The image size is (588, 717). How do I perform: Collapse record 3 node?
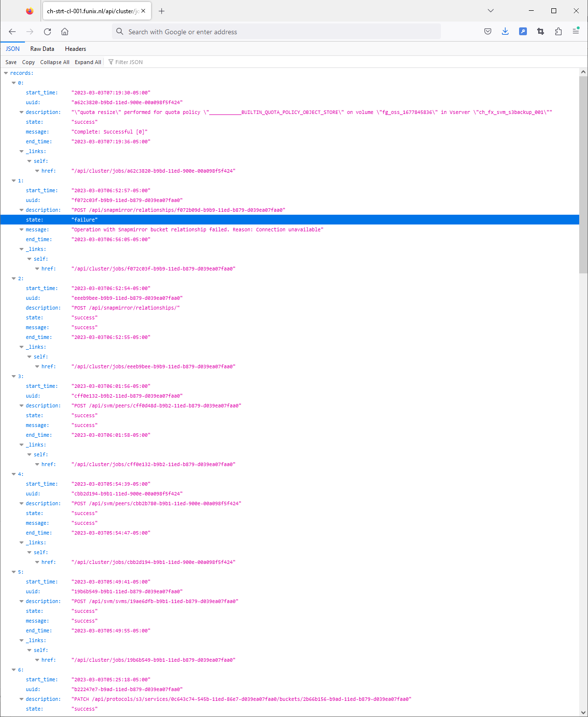coord(14,376)
